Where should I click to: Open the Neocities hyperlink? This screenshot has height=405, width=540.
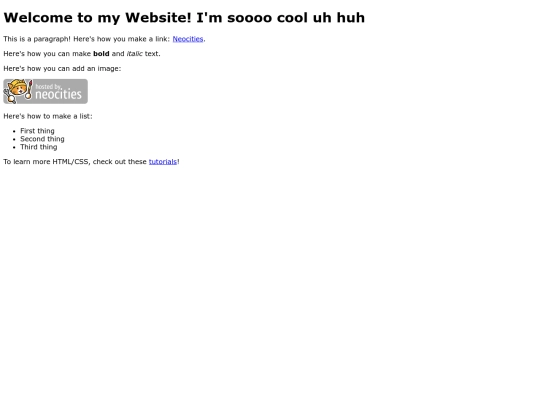188,39
